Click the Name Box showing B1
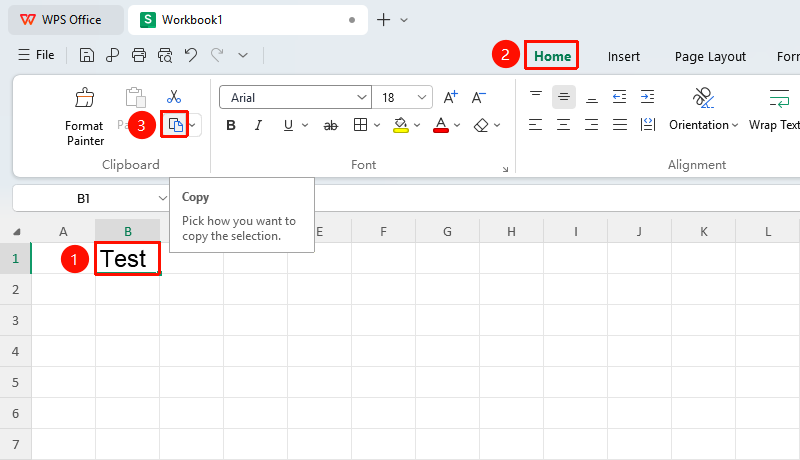This screenshot has width=800, height=460. tap(84, 198)
